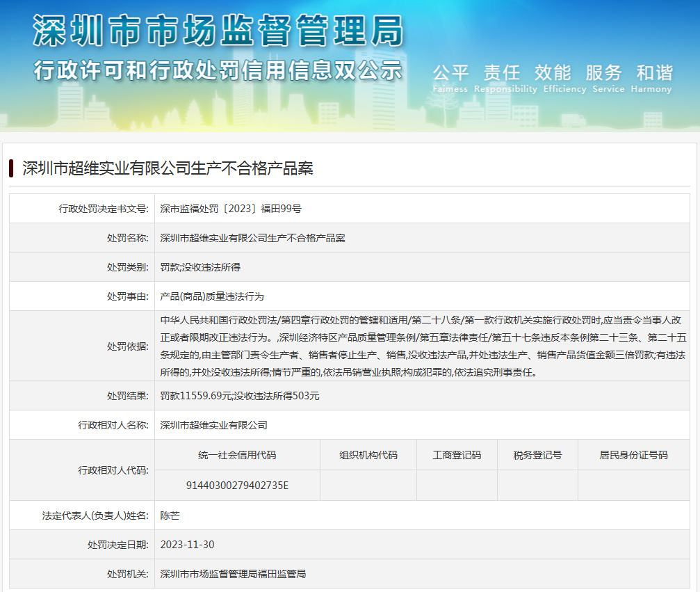
Task: Click the 处罚结果 label
Action: click(128, 396)
